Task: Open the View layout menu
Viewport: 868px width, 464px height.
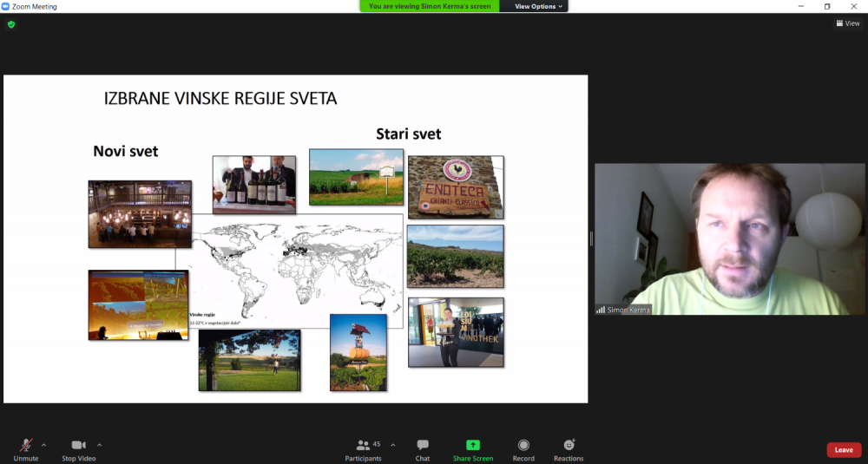Action: tap(847, 23)
